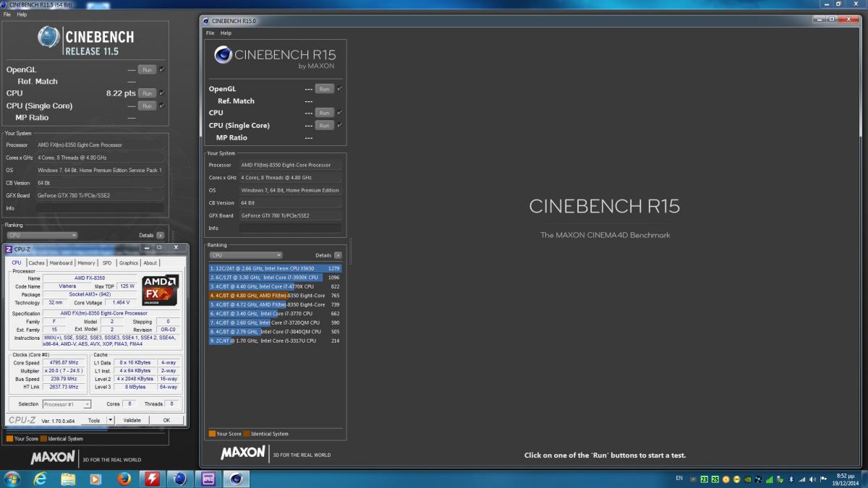This screenshot has width=868, height=488.
Task: Click the Validate button in CPU-Z
Action: 132,420
